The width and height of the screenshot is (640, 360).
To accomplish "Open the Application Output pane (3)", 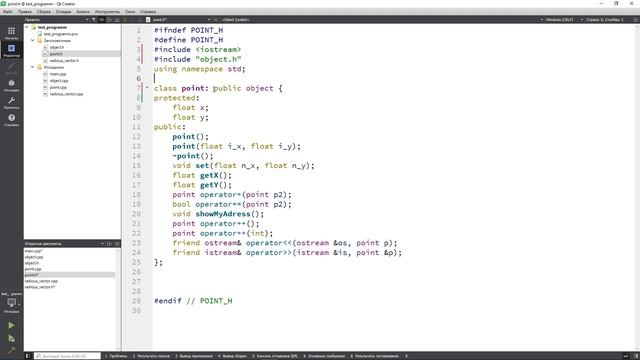I will [194, 356].
